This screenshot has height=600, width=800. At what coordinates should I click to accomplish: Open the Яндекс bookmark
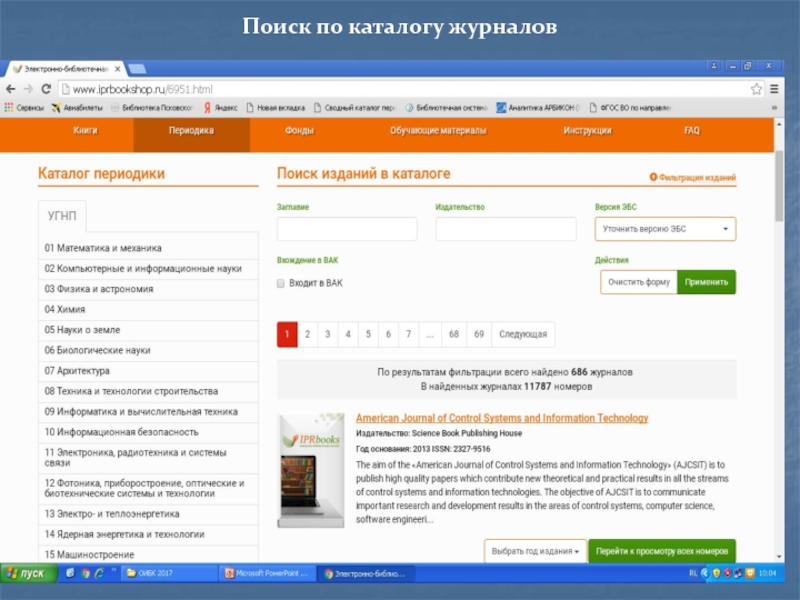click(220, 108)
